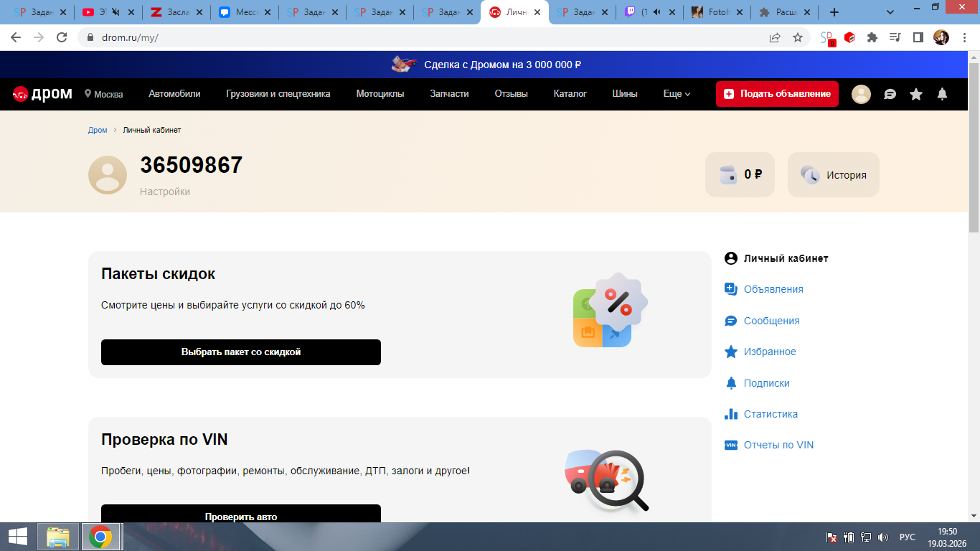This screenshot has height=551, width=980.
Task: Open the Автомобили section
Action: (x=174, y=94)
